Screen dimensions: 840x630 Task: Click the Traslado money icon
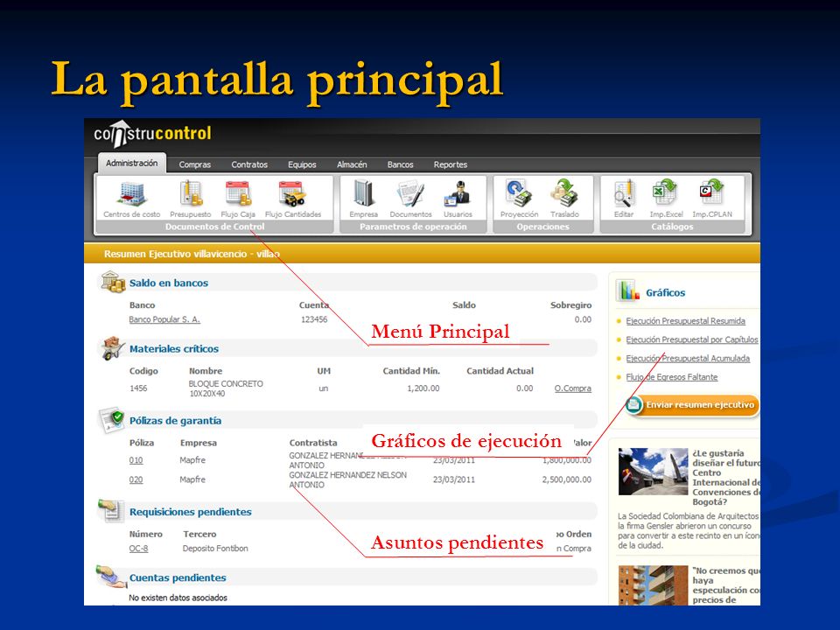pos(564,192)
